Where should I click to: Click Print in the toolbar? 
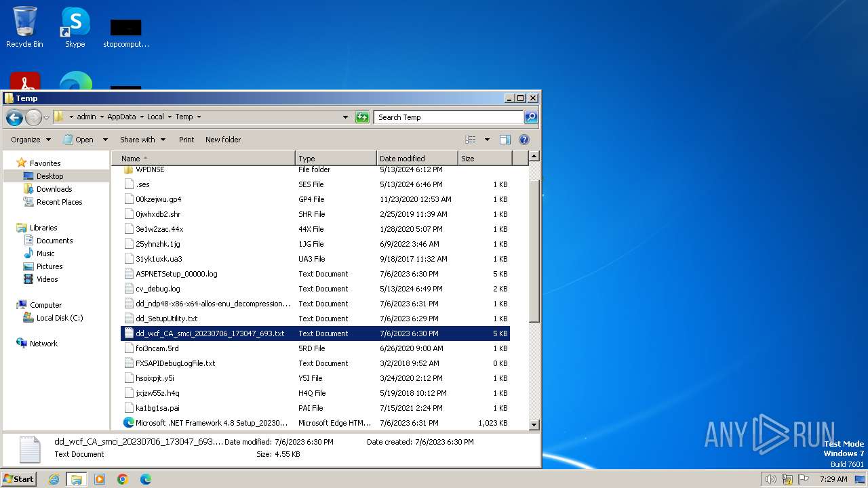(x=186, y=140)
